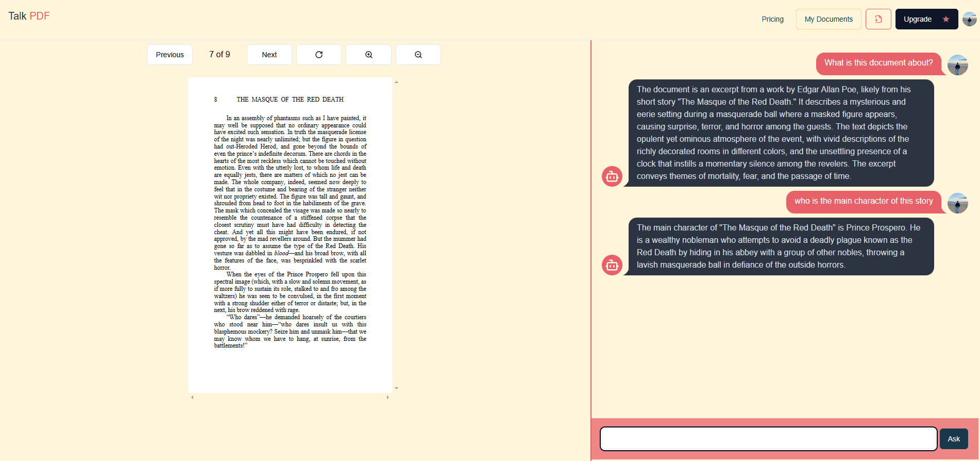Click the Upgrade button

(926, 19)
